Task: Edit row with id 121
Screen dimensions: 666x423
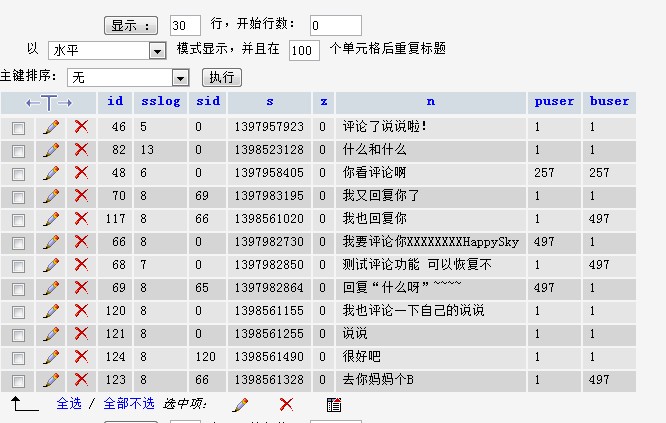Action: click(x=51, y=333)
